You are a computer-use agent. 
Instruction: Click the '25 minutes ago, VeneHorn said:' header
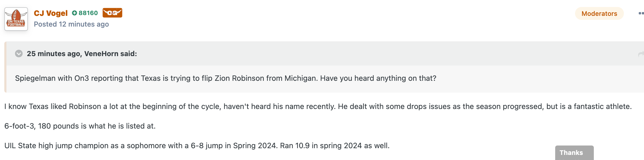(x=82, y=54)
